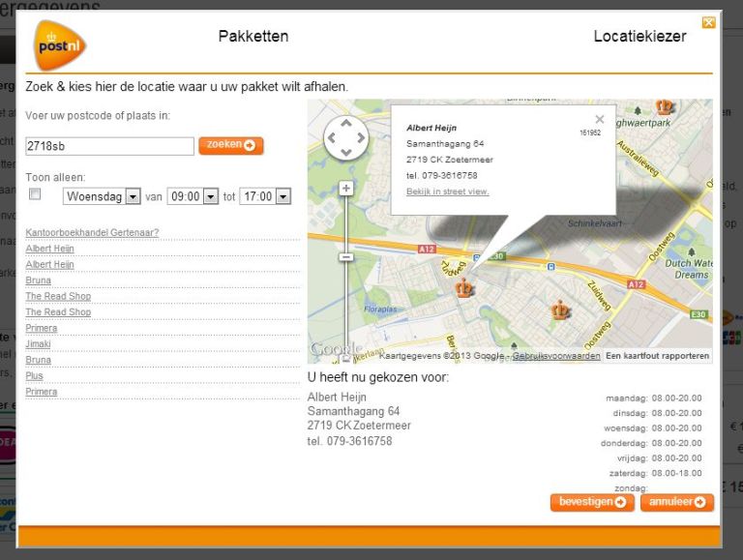743x560 pixels.
Task: Click Een kartfout rapporteren link
Action: tap(657, 356)
